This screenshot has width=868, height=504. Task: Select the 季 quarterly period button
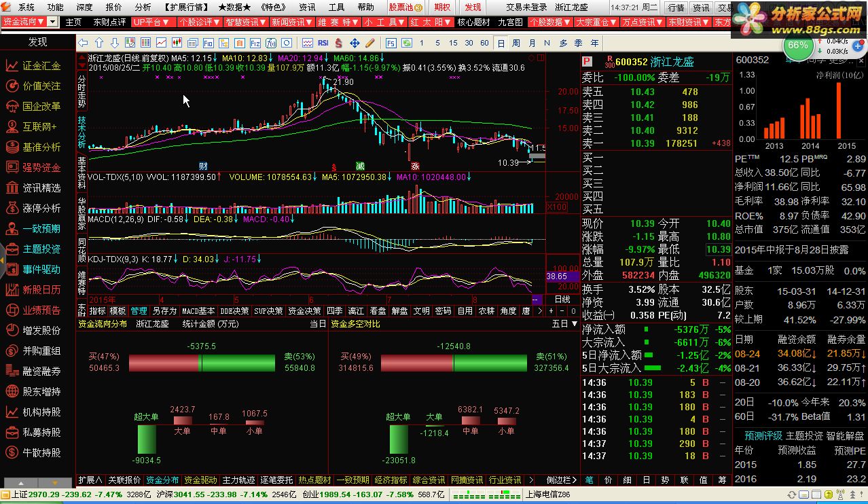pos(578,43)
